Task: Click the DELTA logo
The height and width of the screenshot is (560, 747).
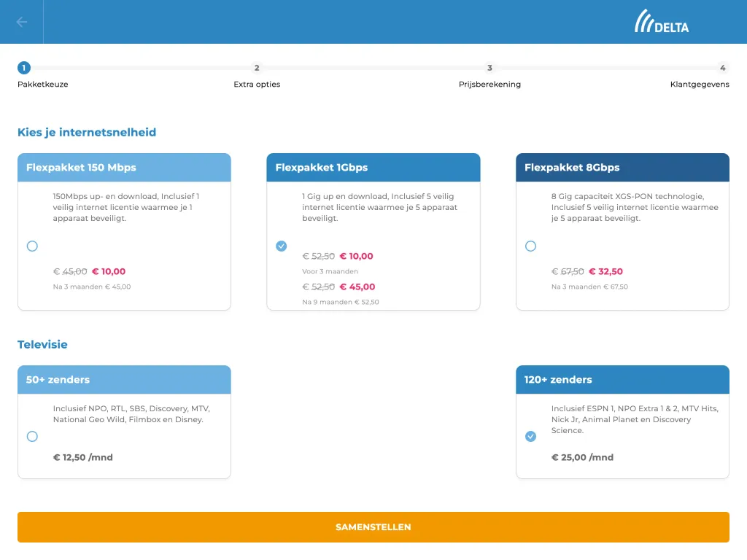Action: 661,21
